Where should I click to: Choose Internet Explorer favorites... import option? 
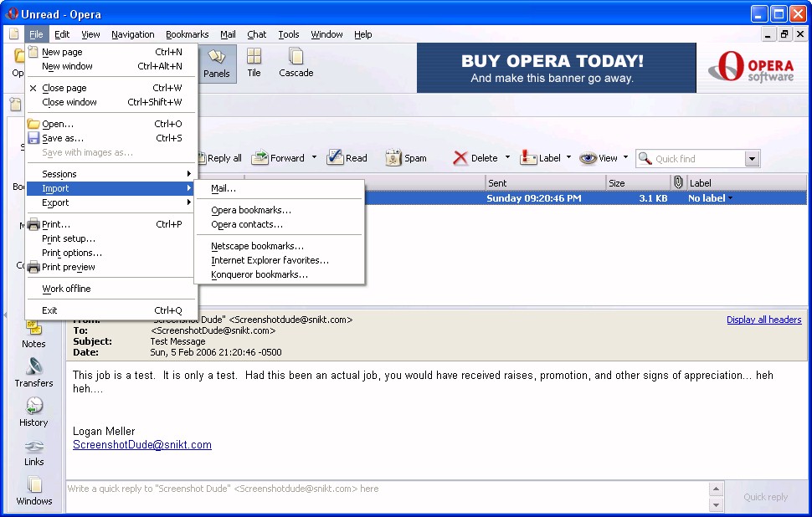click(x=270, y=260)
